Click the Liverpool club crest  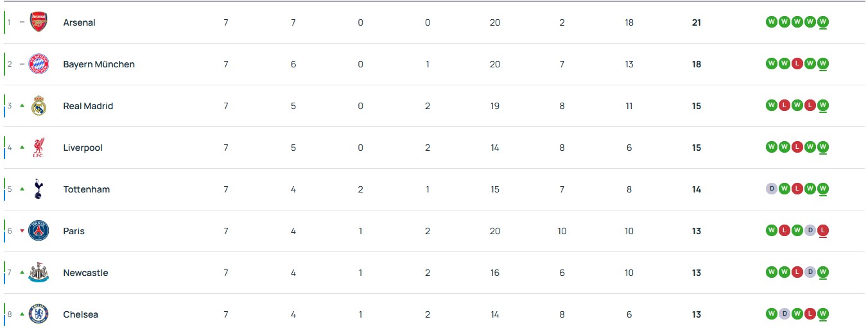tap(39, 148)
